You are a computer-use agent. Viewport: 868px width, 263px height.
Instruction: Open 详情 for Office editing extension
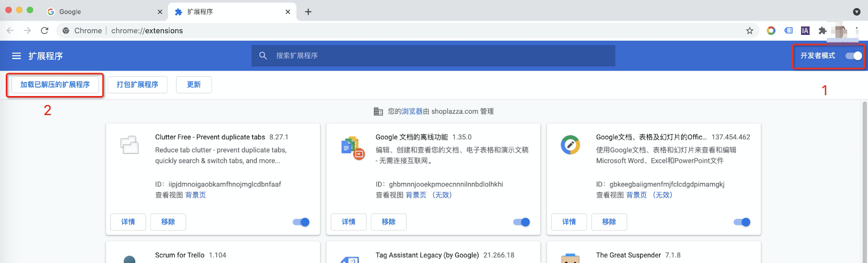[x=569, y=222]
